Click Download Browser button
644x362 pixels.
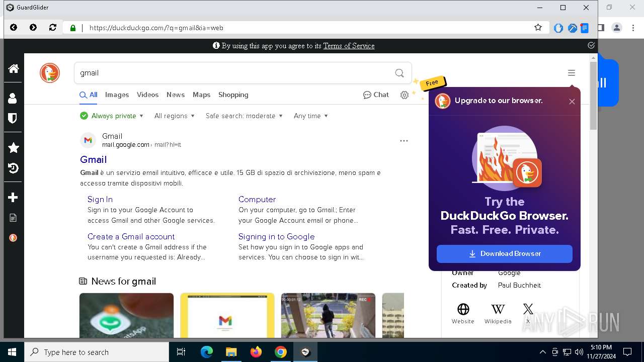tap(505, 254)
